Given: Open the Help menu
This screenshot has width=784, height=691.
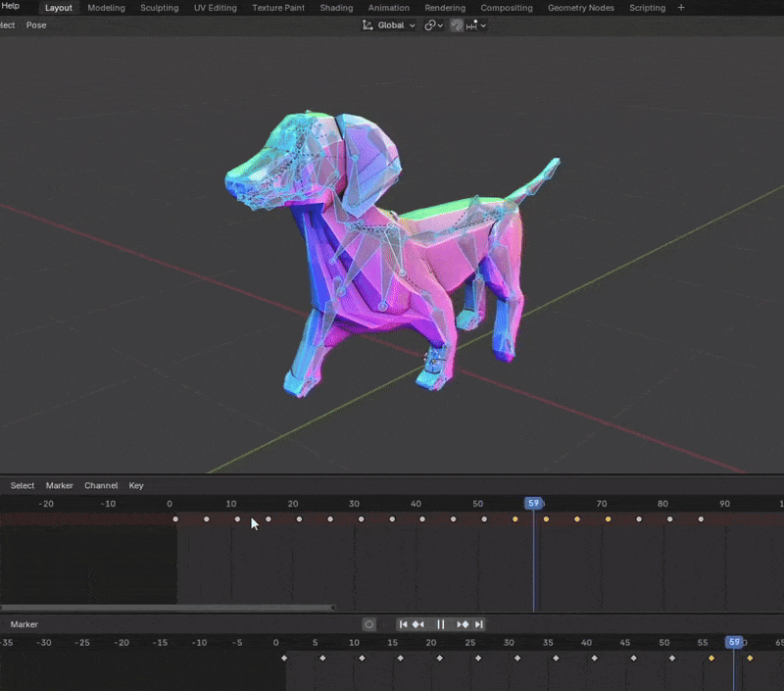Looking at the screenshot, I should pos(11,7).
